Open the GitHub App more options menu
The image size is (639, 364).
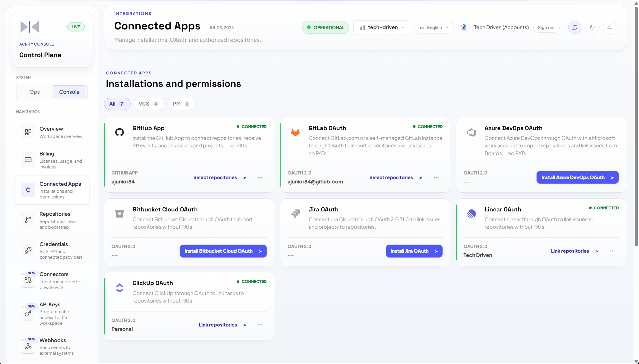260,177
